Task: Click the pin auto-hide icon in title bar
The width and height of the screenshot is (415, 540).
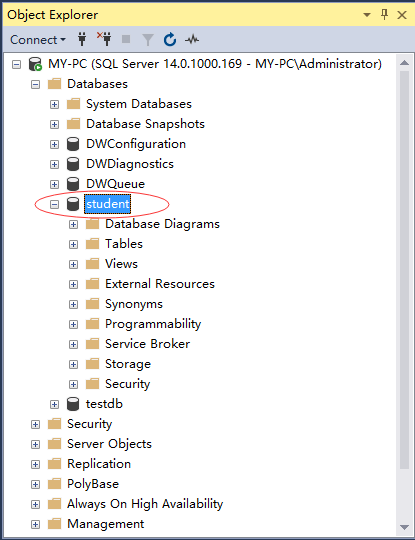Action: tap(384, 14)
